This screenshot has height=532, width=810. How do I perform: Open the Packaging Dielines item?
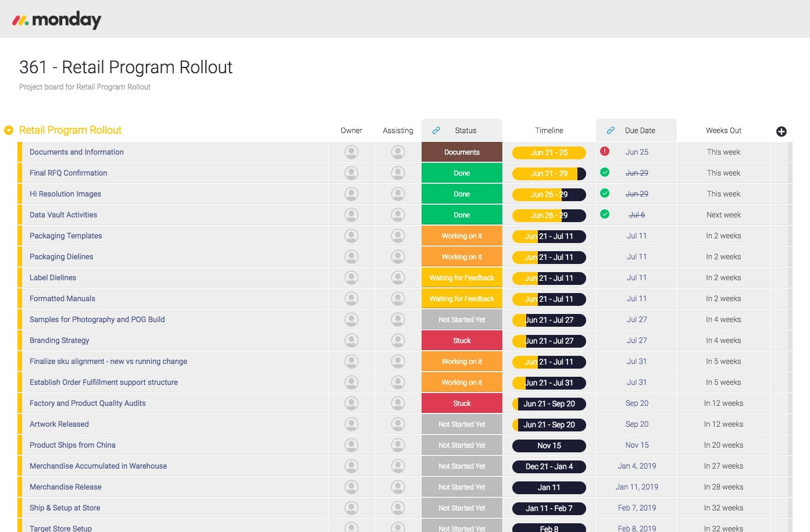61,256
